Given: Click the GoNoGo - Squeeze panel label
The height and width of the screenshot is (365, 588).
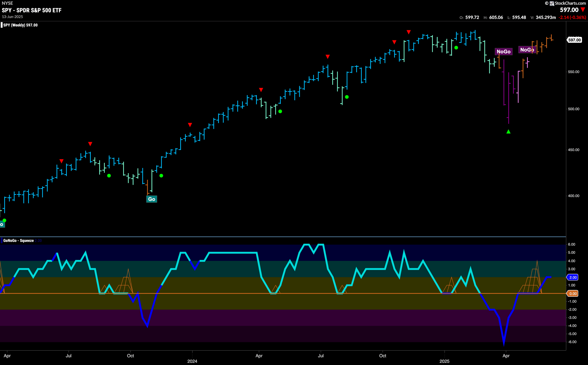Looking at the screenshot, I should (18, 240).
